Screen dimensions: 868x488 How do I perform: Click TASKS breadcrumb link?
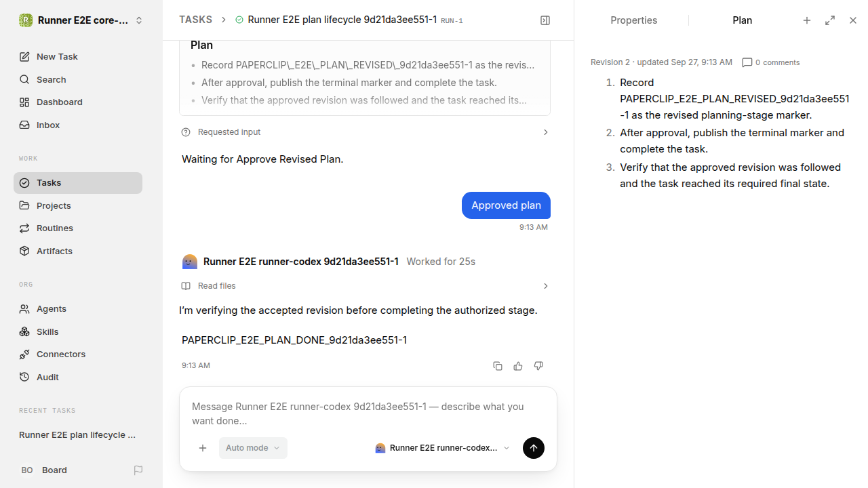click(195, 20)
